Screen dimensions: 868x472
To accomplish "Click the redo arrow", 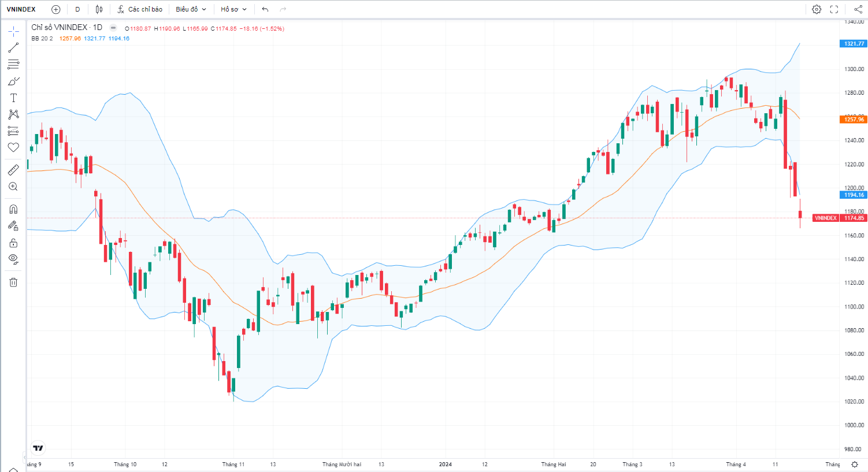I will point(283,9).
